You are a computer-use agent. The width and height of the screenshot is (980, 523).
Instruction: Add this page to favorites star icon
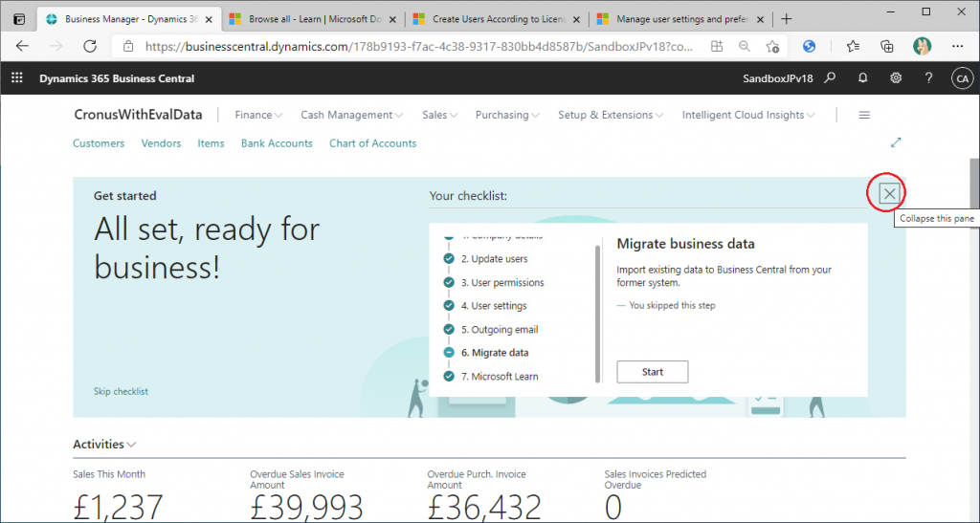(772, 46)
